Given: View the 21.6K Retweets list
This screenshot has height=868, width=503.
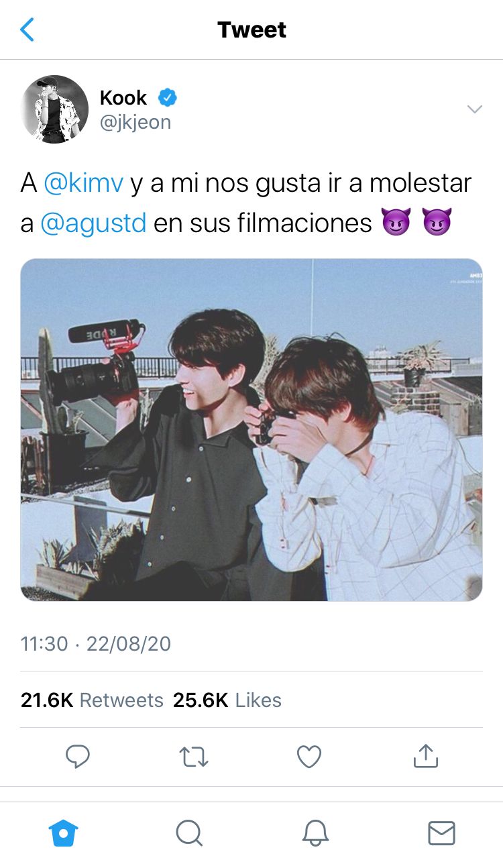Looking at the screenshot, I should pyautogui.click(x=92, y=700).
